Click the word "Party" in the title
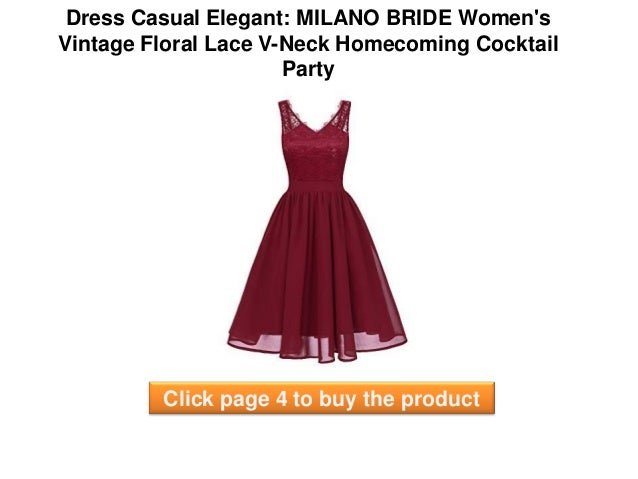The width and height of the screenshot is (638, 479). 308,69
